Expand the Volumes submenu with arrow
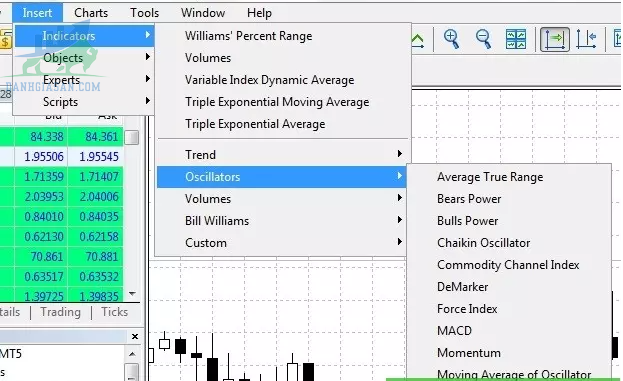Viewport: 623px width, 381px height. (x=282, y=199)
